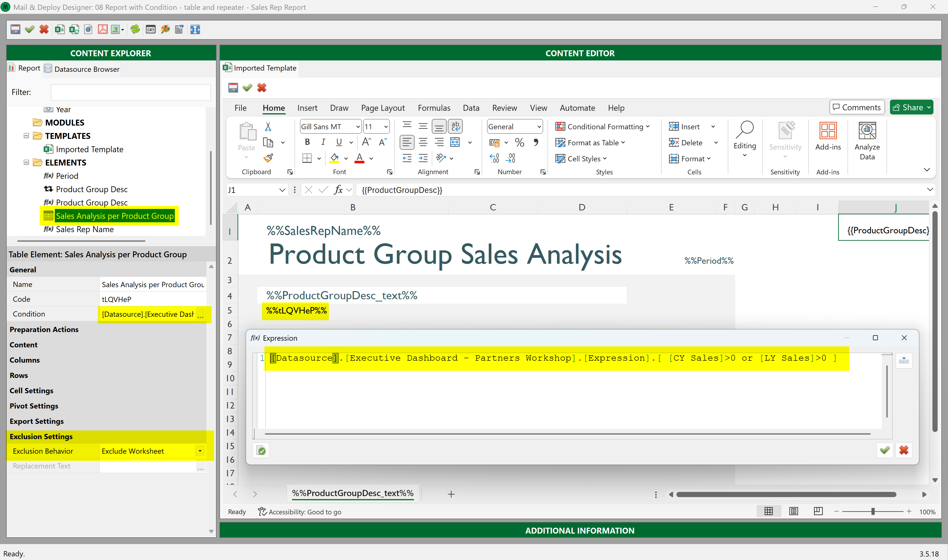Open the Formulas ribbon tab
Image resolution: width=948 pixels, height=560 pixels.
[x=434, y=108]
